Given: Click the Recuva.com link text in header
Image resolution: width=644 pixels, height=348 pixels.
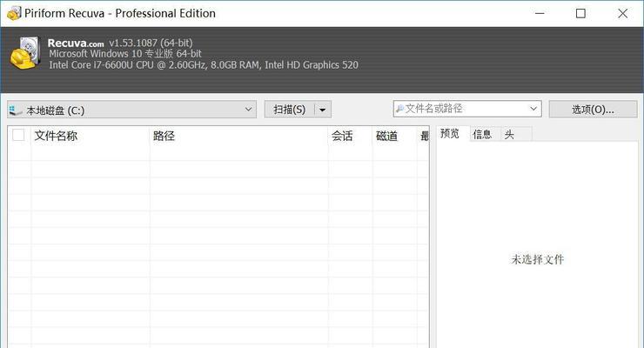Looking at the screenshot, I should [76, 43].
